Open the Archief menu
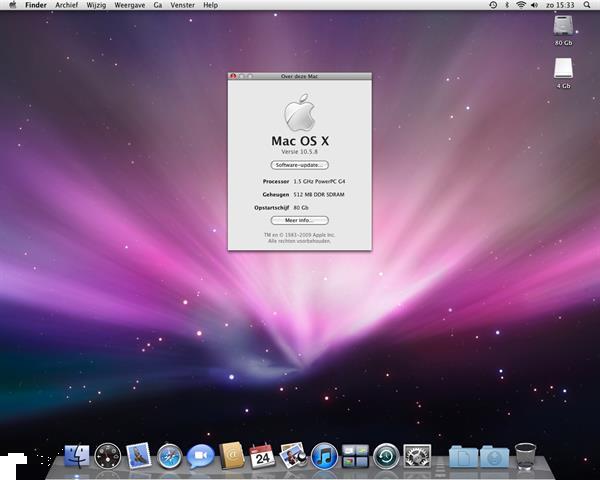 67,5
